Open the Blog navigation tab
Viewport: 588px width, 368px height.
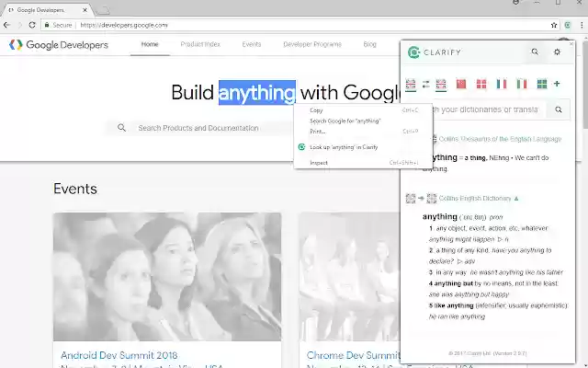[x=369, y=44]
